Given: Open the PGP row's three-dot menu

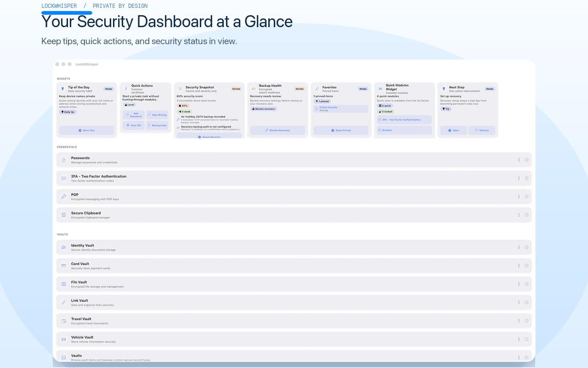Looking at the screenshot, I should pos(519,196).
